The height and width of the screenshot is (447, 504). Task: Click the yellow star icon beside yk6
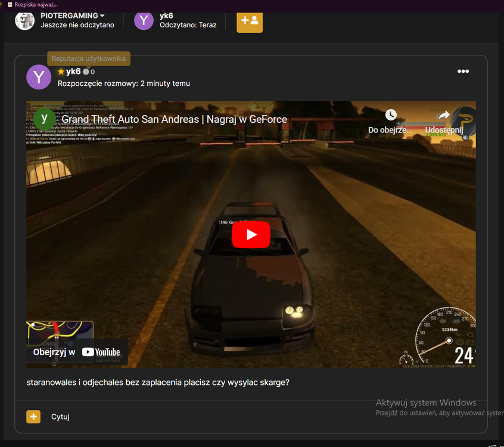pyautogui.click(x=61, y=72)
